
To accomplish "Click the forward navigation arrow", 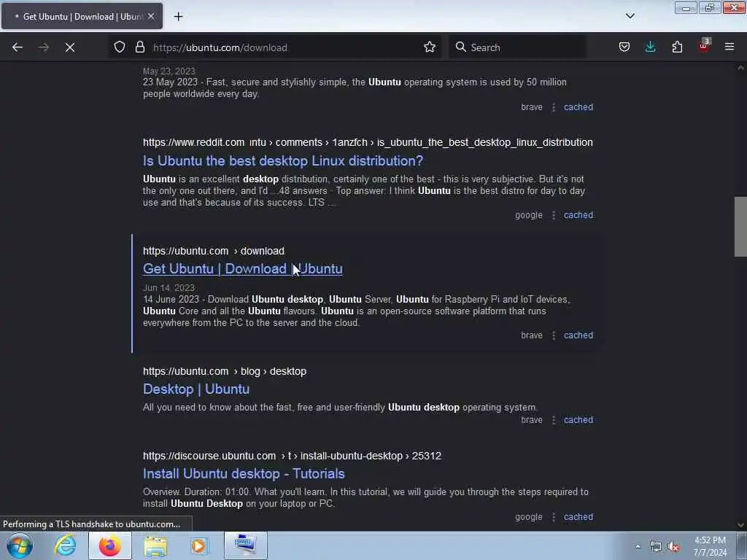I will (x=44, y=47).
